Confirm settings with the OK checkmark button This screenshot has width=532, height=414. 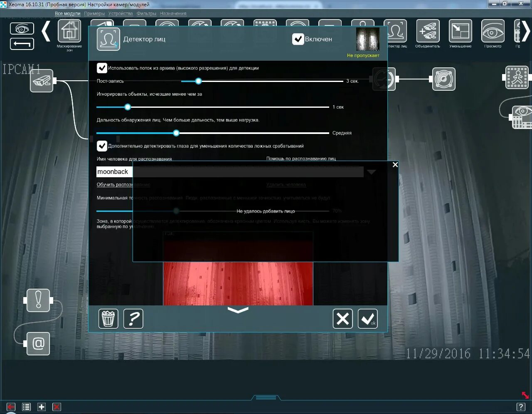coord(368,319)
